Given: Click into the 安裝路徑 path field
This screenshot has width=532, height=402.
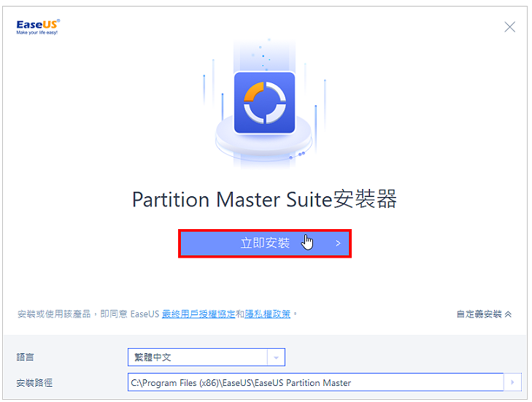Looking at the screenshot, I should pyautogui.click(x=315, y=382).
